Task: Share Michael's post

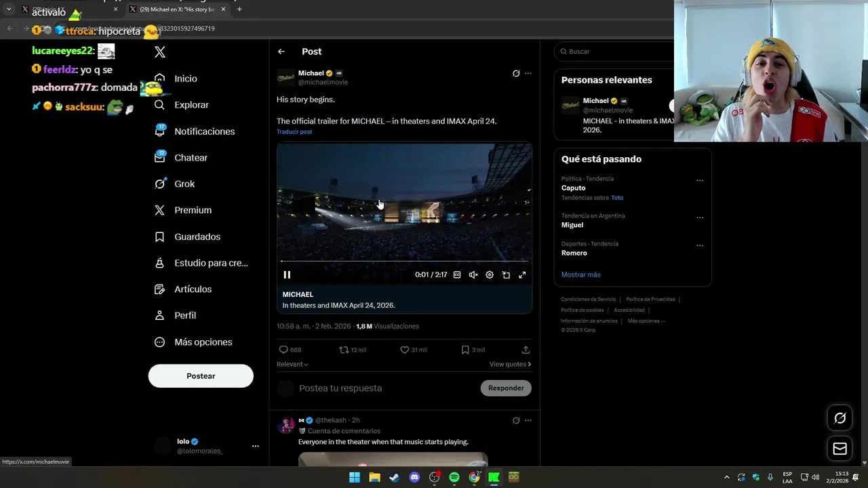Action: pos(526,350)
